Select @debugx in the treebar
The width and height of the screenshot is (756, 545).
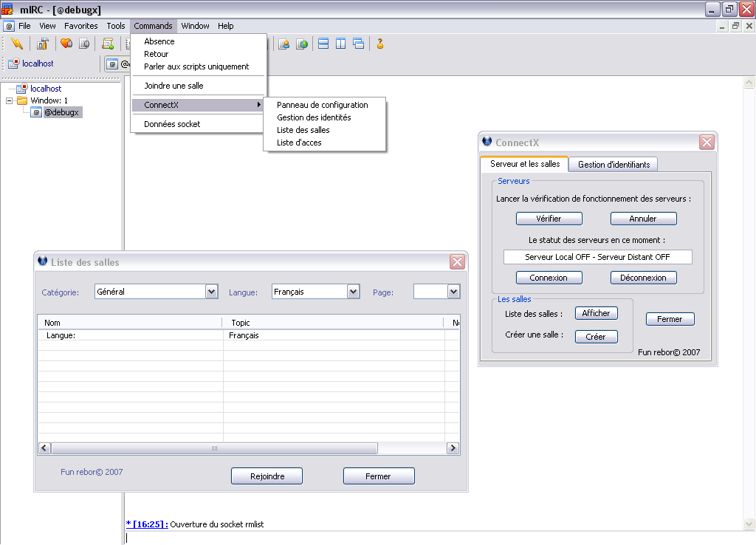61,112
